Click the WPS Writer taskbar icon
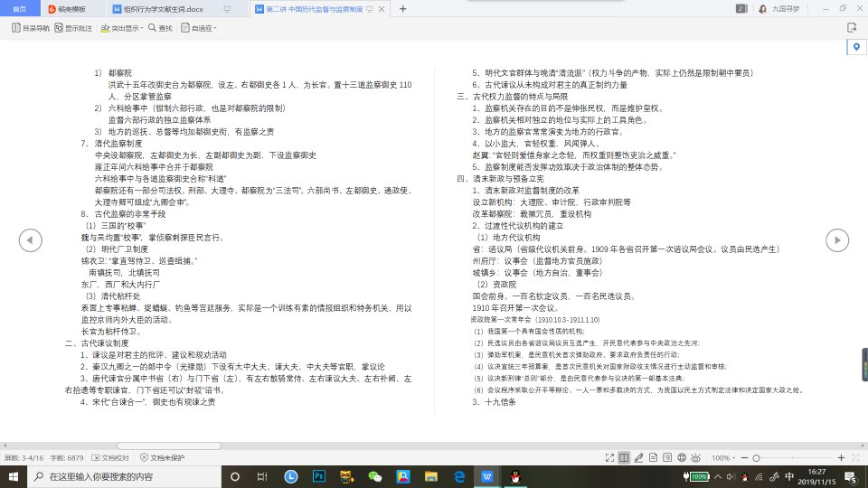The height and width of the screenshot is (488, 868). 487,476
